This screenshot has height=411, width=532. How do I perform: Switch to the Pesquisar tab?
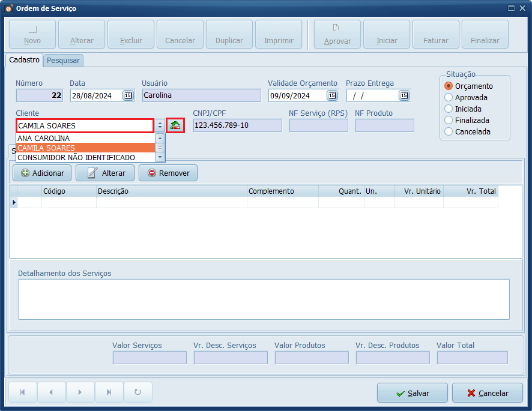(64, 60)
